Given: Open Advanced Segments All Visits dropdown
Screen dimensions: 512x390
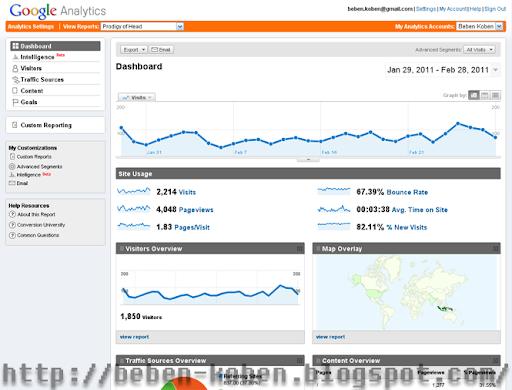Looking at the screenshot, I should click(479, 50).
